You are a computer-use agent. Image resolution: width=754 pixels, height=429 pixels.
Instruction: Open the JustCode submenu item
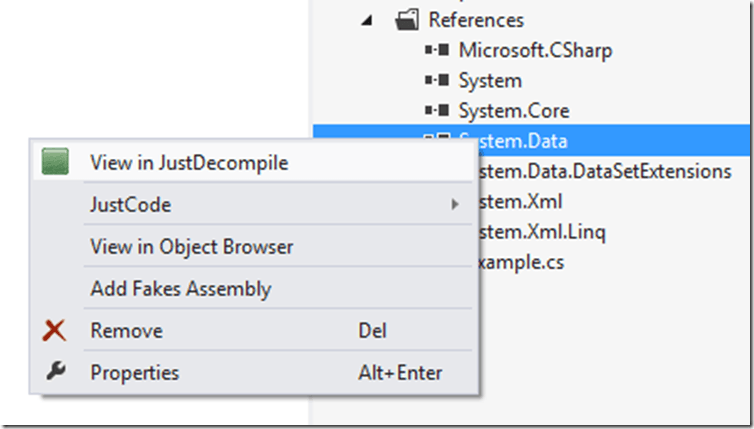[131, 205]
